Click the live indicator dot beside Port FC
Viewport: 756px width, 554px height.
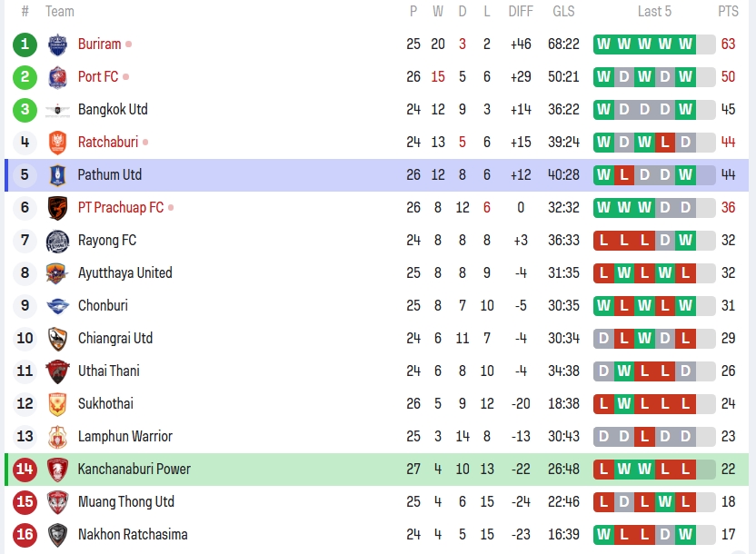(125, 77)
